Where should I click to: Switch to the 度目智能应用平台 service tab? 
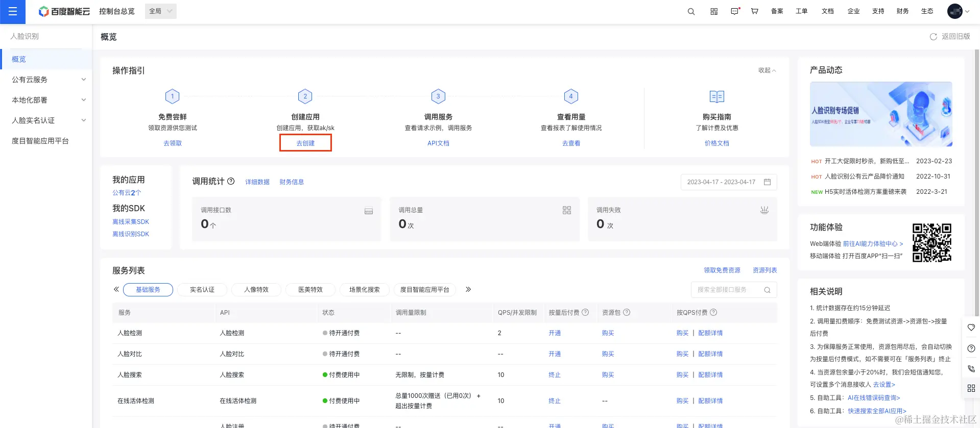click(425, 290)
